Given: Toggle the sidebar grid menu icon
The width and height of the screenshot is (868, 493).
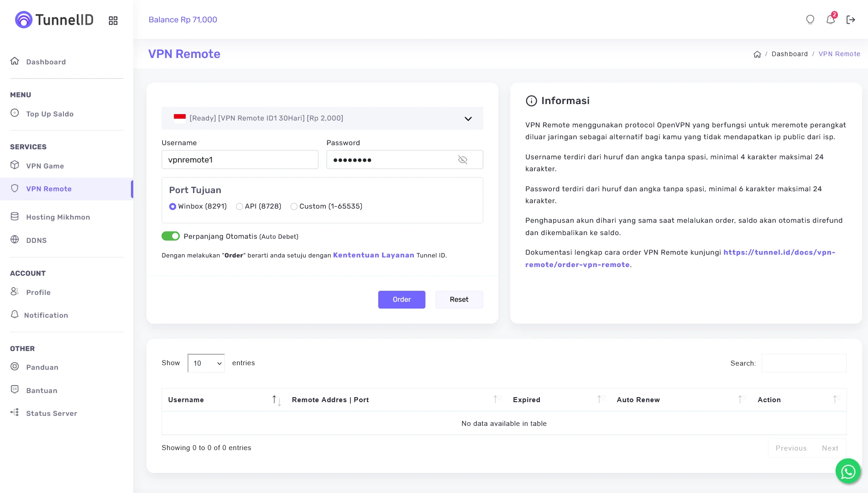Looking at the screenshot, I should (x=113, y=21).
